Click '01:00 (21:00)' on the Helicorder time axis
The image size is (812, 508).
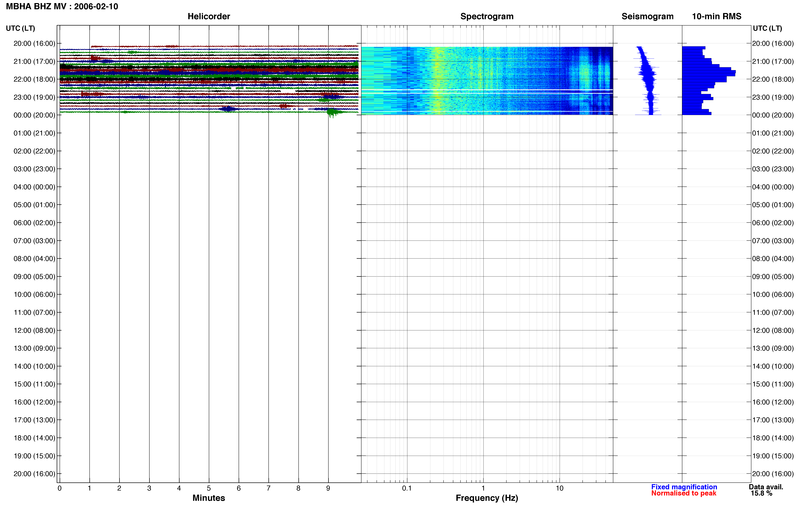34,133
